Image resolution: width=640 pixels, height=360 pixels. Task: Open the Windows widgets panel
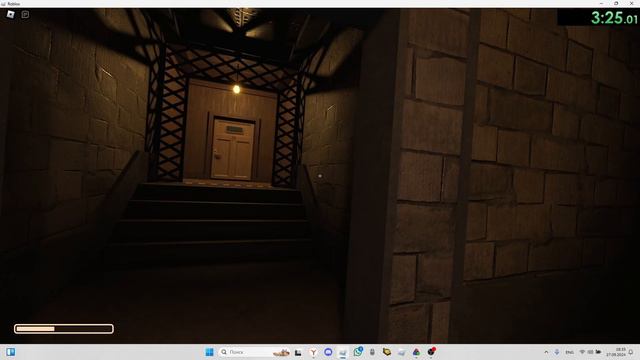(11, 352)
